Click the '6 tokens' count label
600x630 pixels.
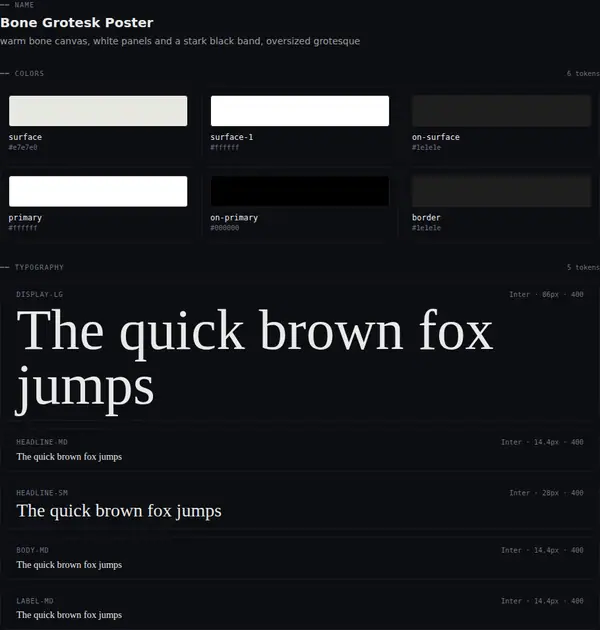[x=583, y=74]
